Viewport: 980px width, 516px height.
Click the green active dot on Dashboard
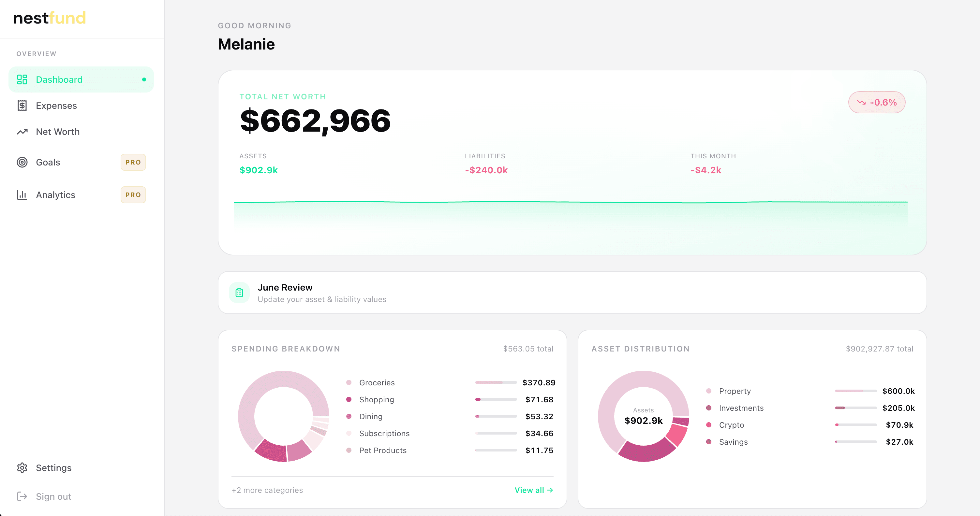tap(144, 79)
